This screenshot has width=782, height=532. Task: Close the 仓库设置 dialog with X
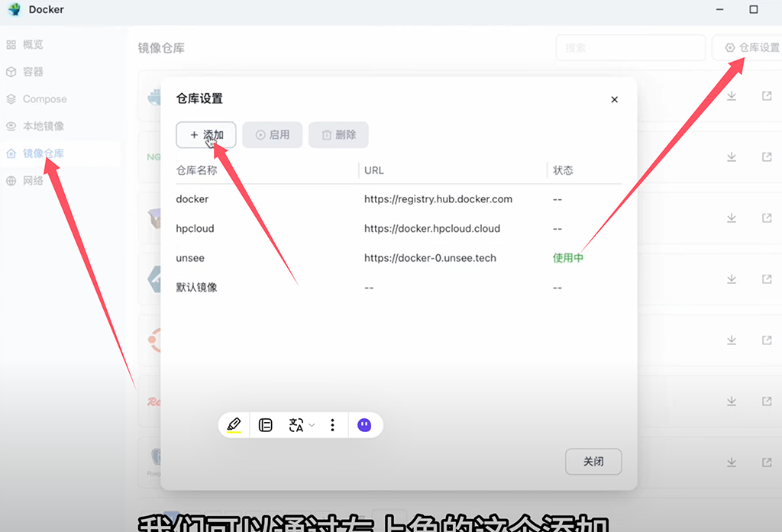615,100
